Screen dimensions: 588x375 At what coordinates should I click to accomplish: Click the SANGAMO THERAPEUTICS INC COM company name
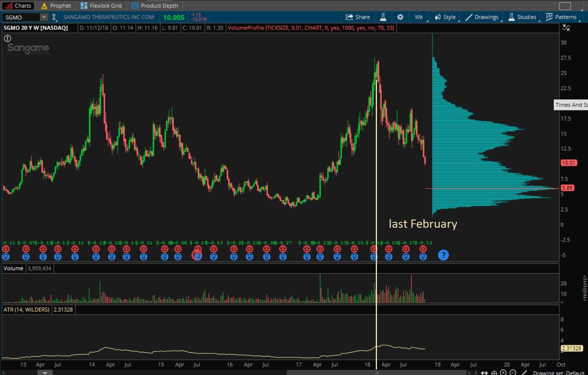(109, 17)
